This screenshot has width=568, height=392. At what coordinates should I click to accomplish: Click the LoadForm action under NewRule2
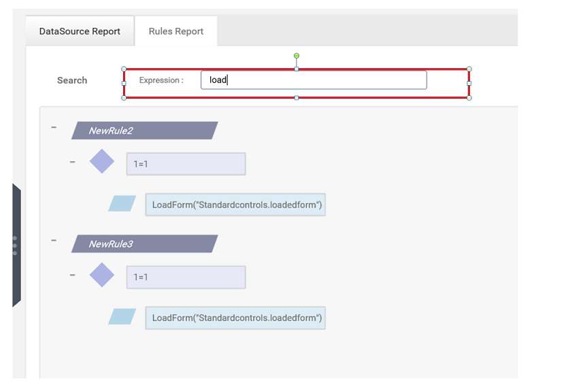coord(235,205)
